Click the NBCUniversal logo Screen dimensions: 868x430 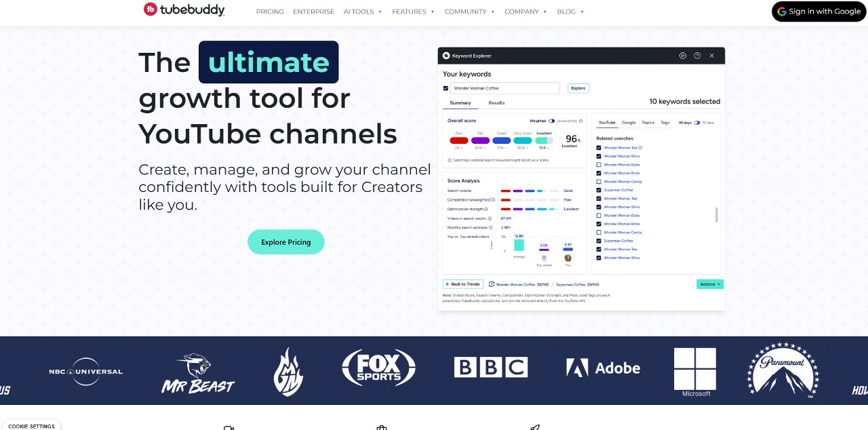click(x=86, y=371)
